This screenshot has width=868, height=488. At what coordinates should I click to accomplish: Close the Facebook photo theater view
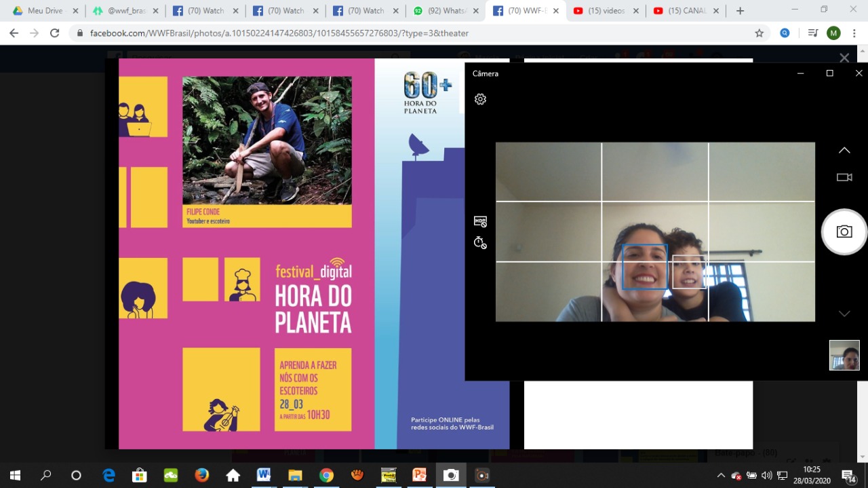coord(844,58)
